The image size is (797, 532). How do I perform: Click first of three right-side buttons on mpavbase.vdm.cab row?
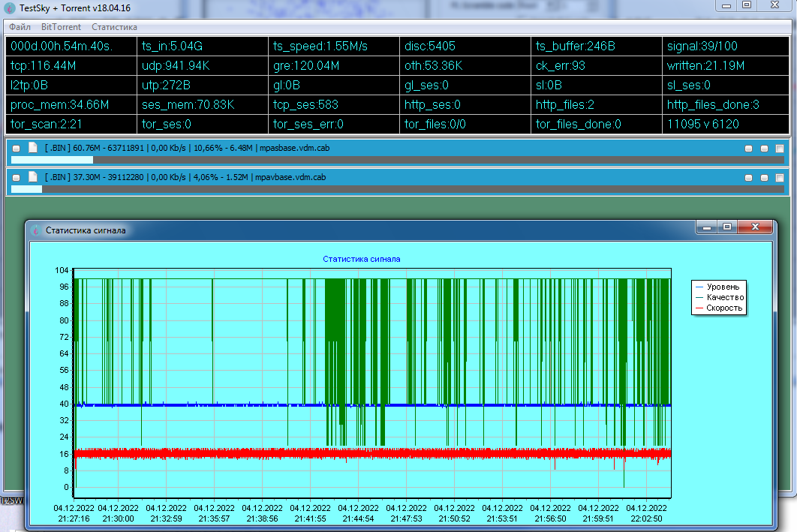[x=748, y=178]
